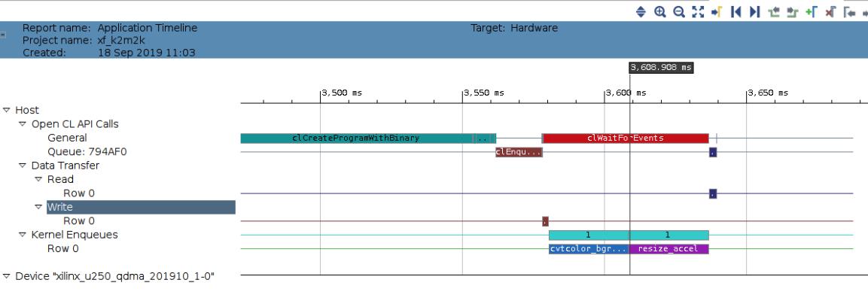This screenshot has height=301, width=868.
Task: Select Row 0 under Write
Action: click(x=78, y=220)
